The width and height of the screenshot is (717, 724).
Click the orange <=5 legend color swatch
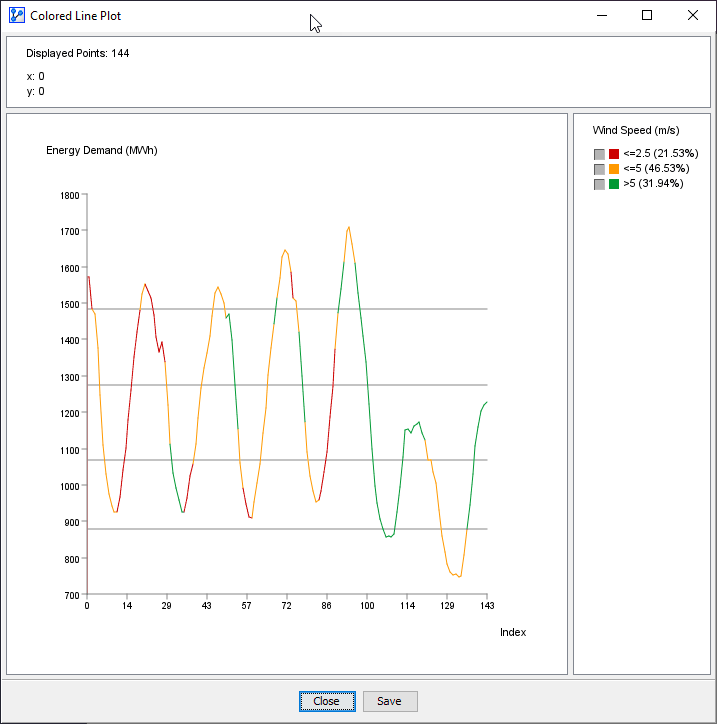(614, 169)
